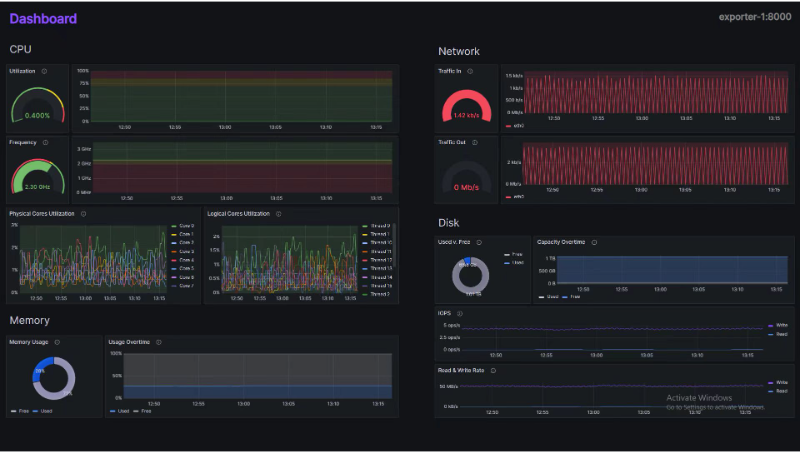Click the Traffic In gauge showing 1.42 kb/s
Image resolution: width=800 pixels, height=453 pixels.
466,105
